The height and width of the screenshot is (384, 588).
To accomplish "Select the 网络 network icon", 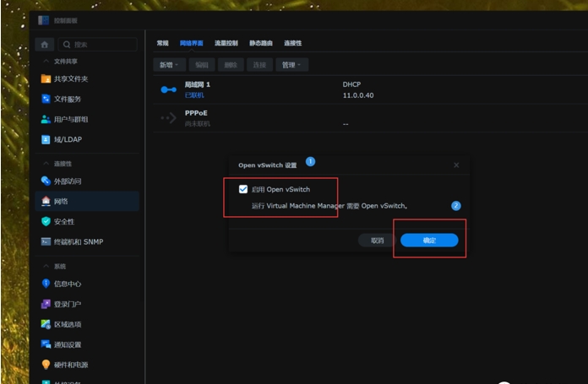I will pyautogui.click(x=46, y=201).
